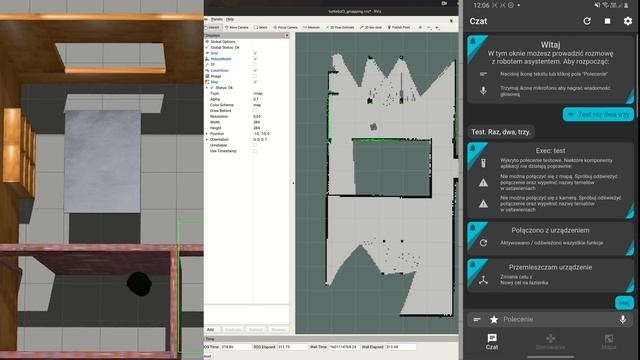Click the Remove button in Displays panel
This screenshot has height=360, width=640.
256,329
